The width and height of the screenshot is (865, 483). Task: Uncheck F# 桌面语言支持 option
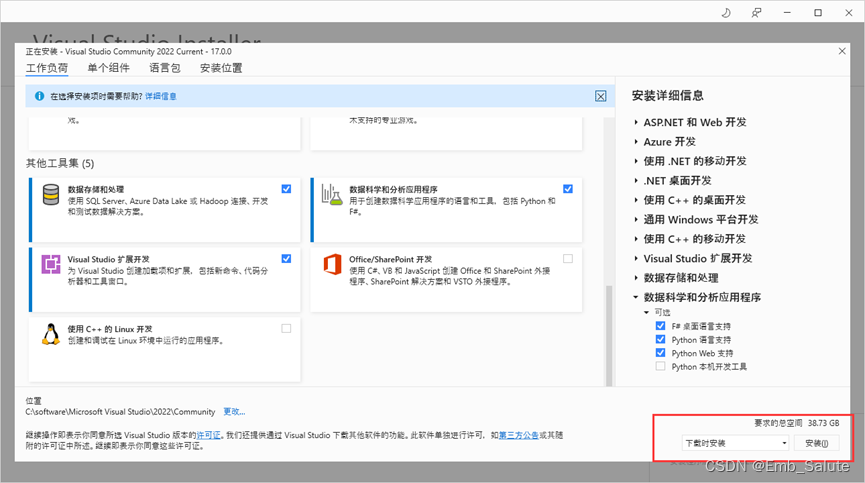point(660,326)
